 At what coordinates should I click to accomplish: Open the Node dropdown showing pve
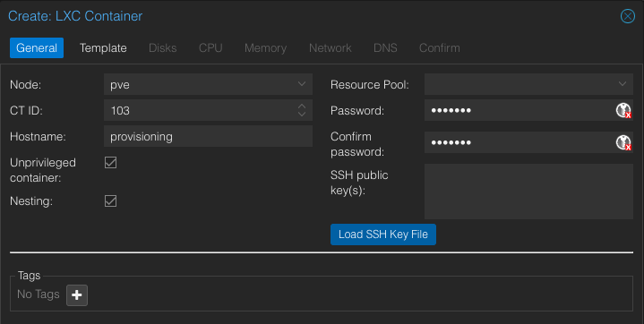pyautogui.click(x=208, y=84)
